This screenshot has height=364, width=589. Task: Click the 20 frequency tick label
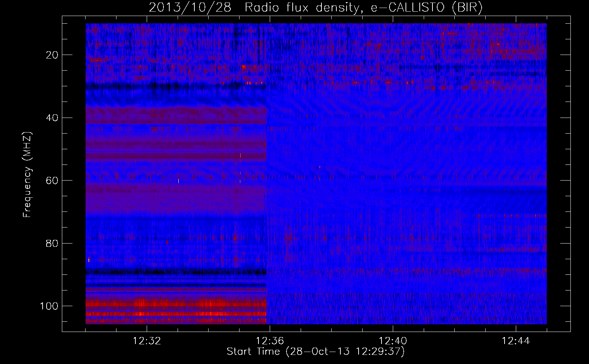pyautogui.click(x=52, y=55)
